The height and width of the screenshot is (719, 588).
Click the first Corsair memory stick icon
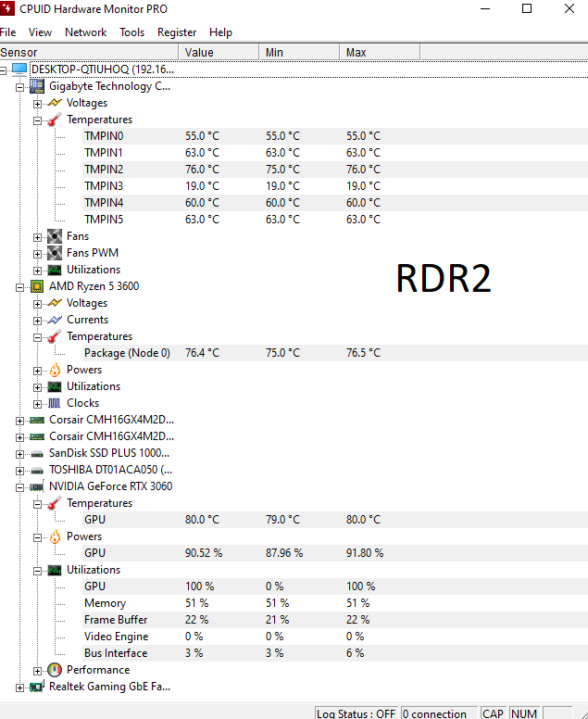coord(37,420)
